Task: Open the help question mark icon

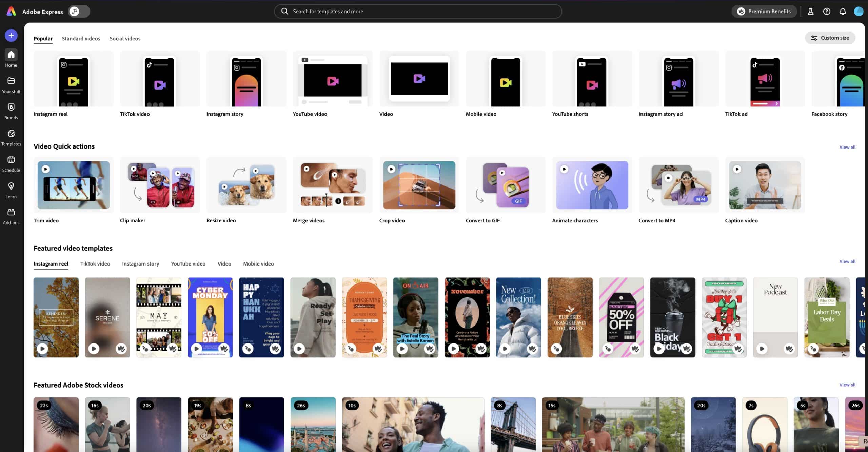Action: (x=827, y=11)
